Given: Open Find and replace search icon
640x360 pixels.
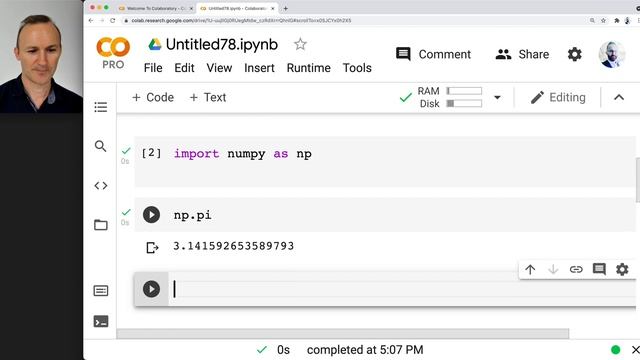Looking at the screenshot, I should (100, 146).
